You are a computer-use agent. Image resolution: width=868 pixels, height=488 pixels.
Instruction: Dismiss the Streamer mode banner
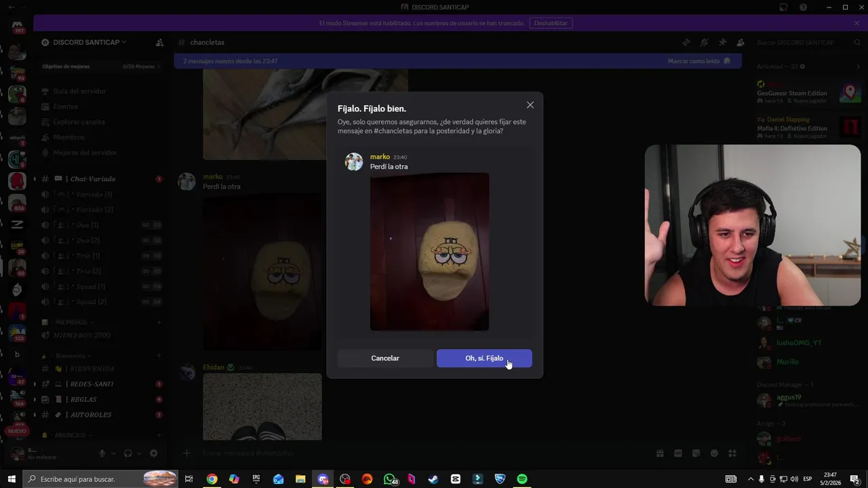[856, 23]
